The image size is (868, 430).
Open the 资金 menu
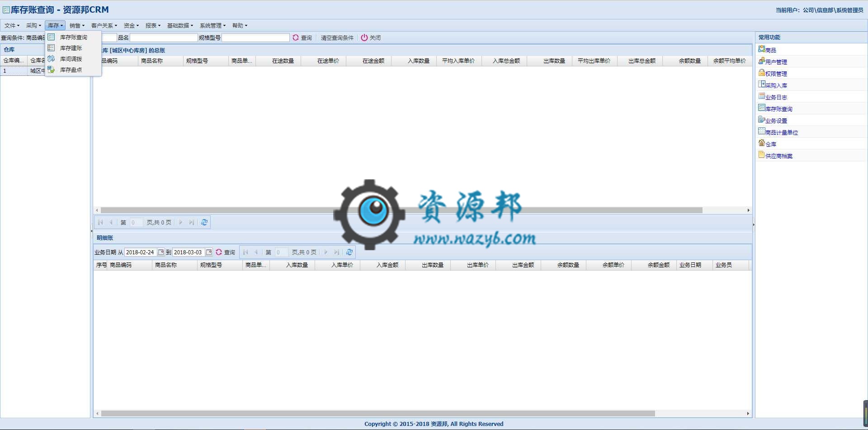pyautogui.click(x=131, y=25)
